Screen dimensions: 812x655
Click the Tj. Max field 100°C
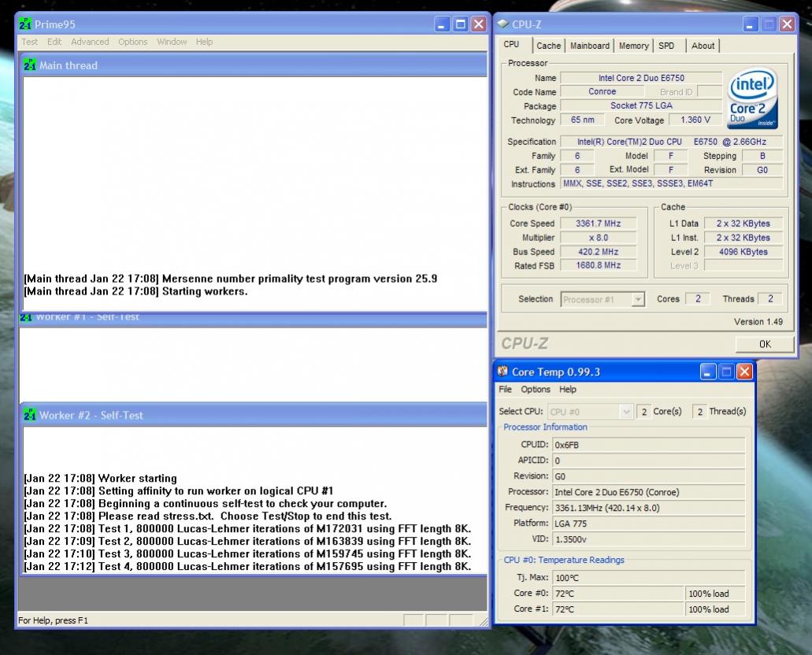[648, 577]
